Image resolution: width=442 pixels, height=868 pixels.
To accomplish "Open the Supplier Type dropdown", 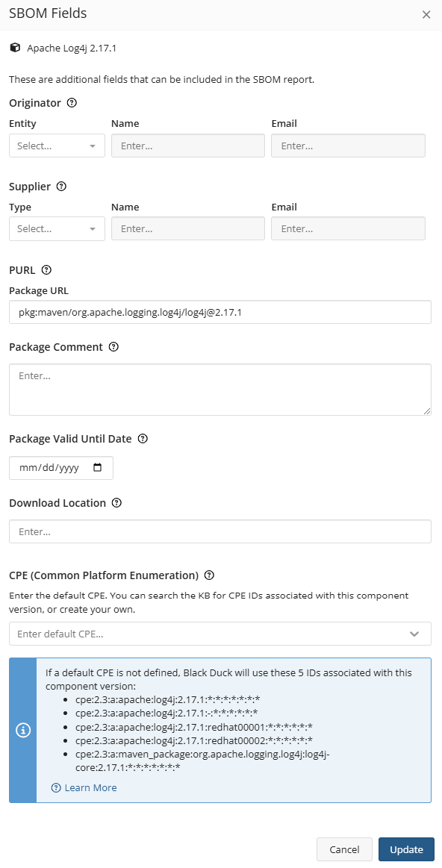I will click(x=57, y=228).
